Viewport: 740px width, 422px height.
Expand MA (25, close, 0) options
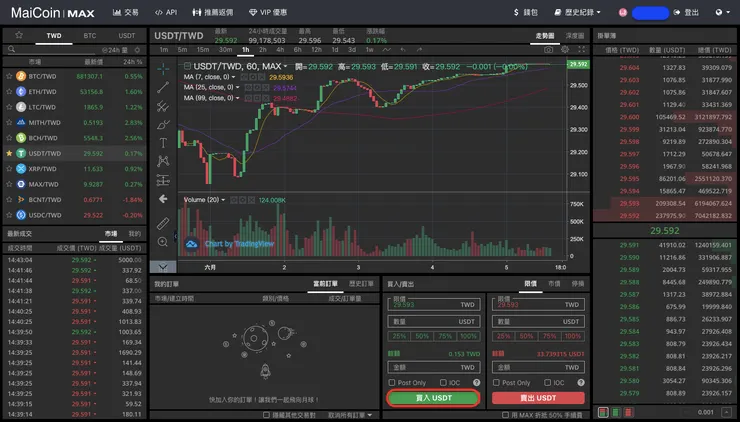coord(237,87)
